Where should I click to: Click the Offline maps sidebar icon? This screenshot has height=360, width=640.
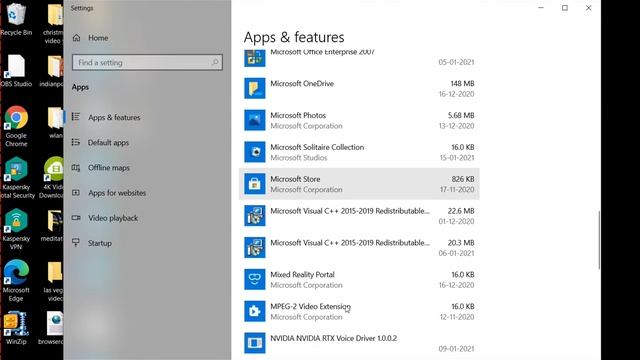coord(76,168)
